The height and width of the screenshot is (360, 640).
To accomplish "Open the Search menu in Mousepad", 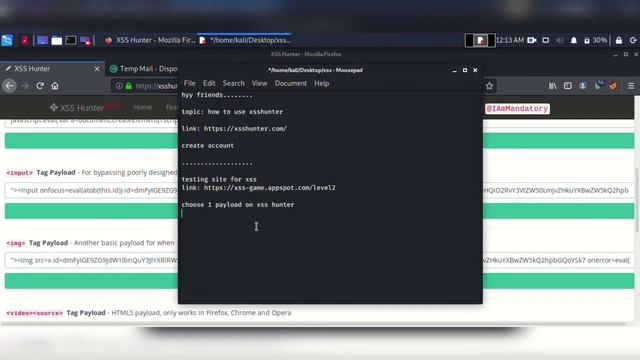I will coord(233,83).
